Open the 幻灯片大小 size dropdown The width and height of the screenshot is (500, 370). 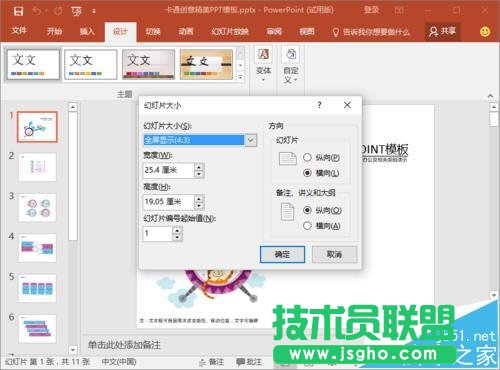(251, 140)
